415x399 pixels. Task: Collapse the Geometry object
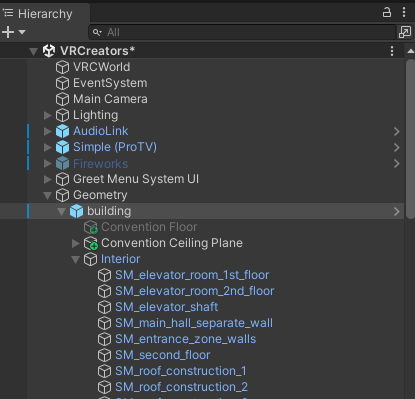point(48,196)
